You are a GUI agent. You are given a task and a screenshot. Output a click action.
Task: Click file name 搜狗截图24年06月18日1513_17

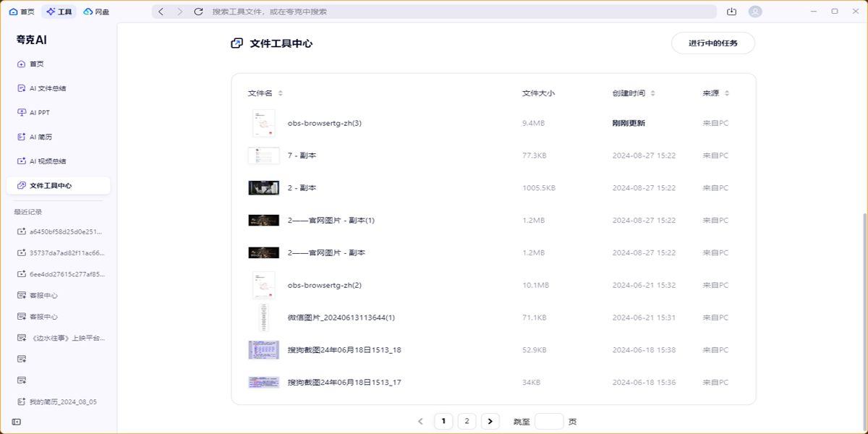pos(344,382)
